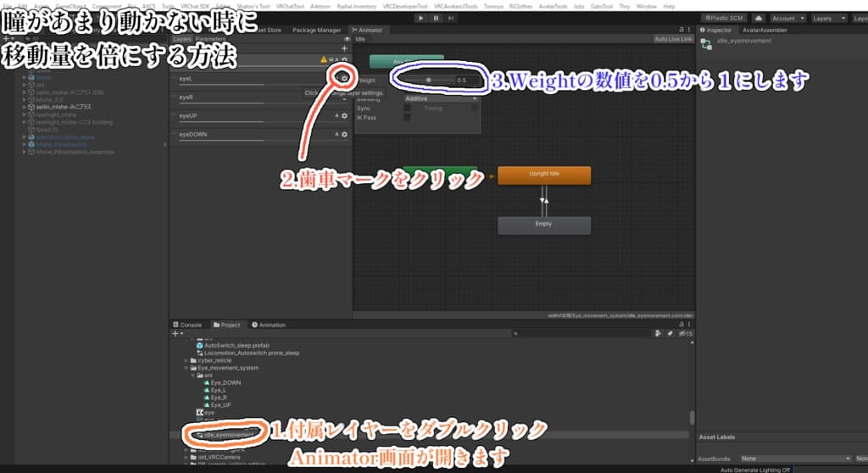Open the Plastic SCM toolbar button
This screenshot has height=473, width=868.
pos(724,19)
